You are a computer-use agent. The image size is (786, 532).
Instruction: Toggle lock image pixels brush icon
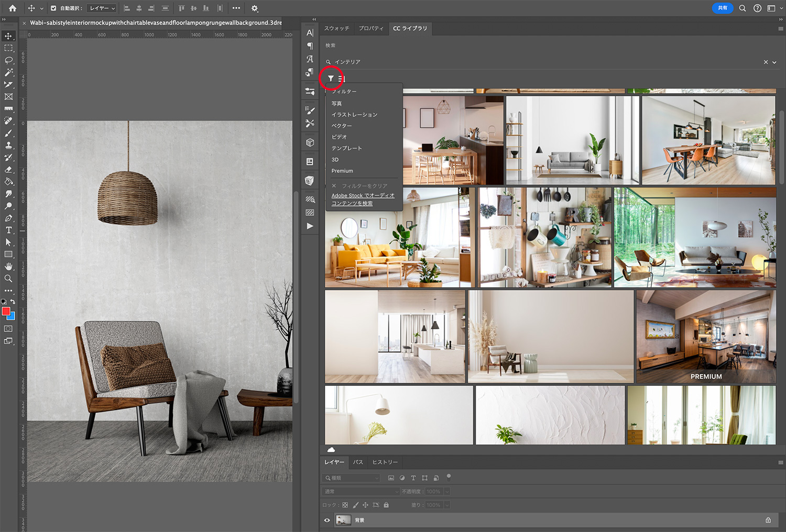(x=356, y=505)
